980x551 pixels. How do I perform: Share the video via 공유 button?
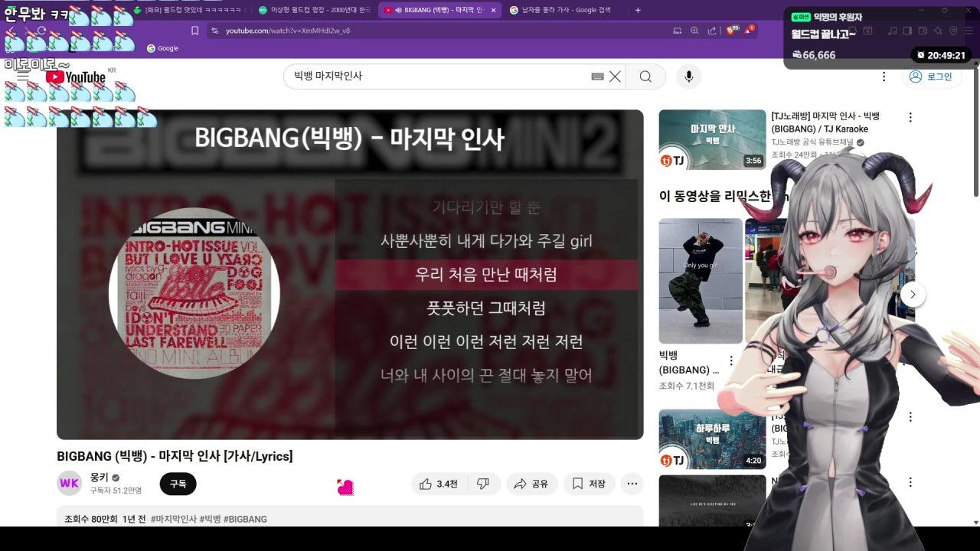click(x=531, y=484)
